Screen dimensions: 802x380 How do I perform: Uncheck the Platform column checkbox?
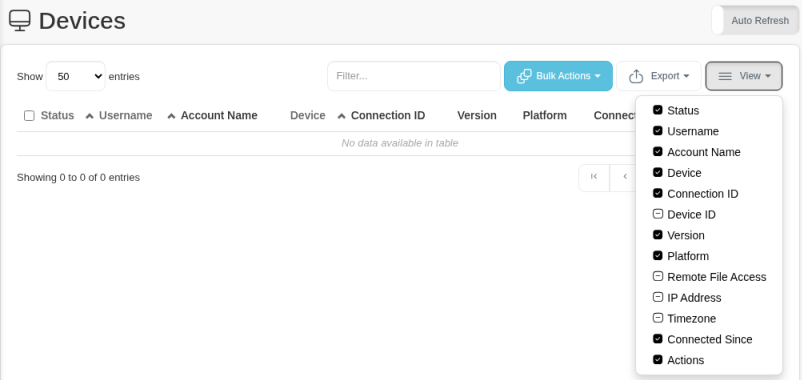click(x=658, y=256)
